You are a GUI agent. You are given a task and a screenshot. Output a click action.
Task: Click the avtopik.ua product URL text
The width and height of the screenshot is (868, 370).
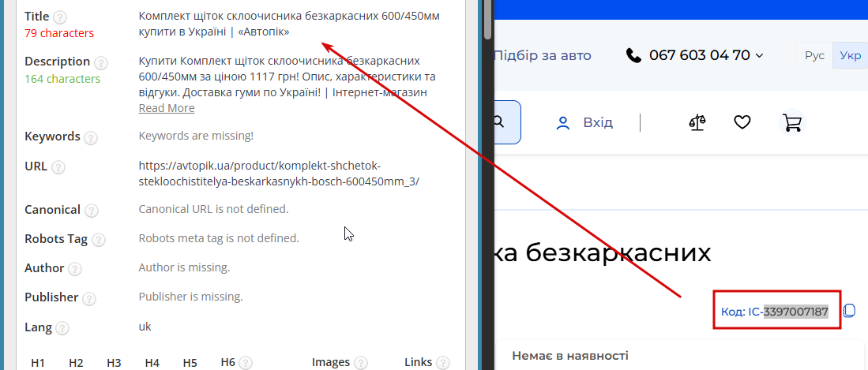pyautogui.click(x=279, y=174)
